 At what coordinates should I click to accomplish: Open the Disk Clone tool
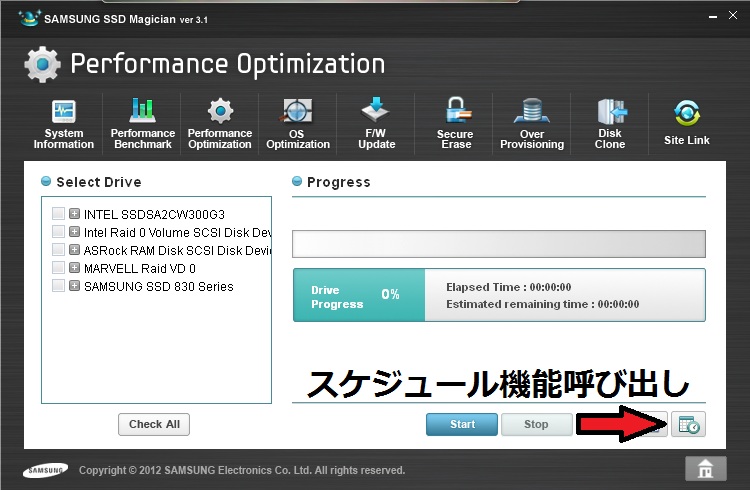click(610, 123)
